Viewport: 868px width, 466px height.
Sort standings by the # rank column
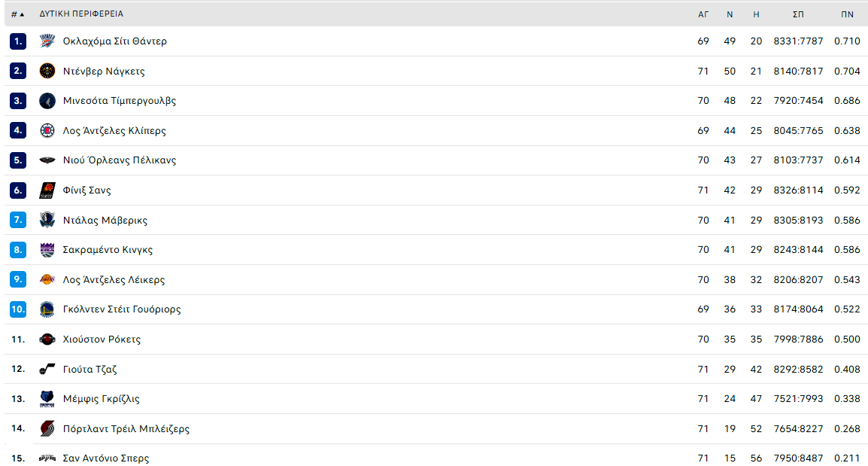click(18, 14)
